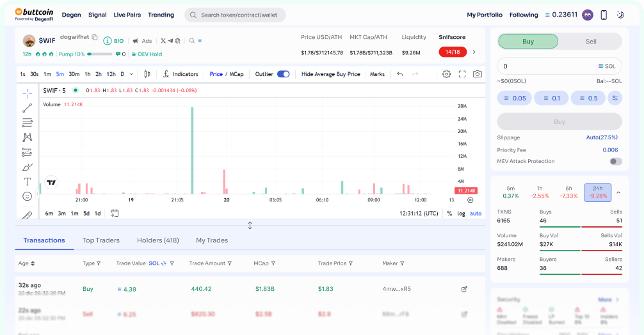The height and width of the screenshot is (335, 644).
Task: Take chart snapshot with camera icon
Action: (x=478, y=74)
